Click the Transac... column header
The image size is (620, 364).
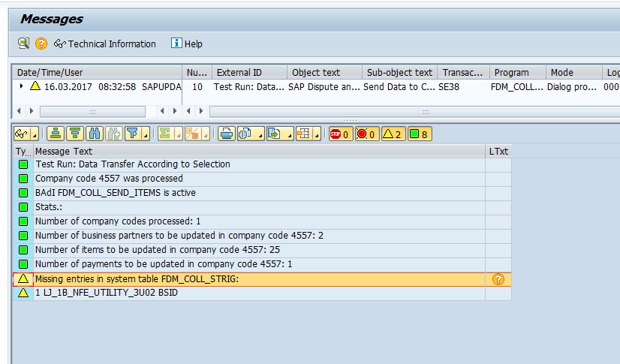tap(463, 72)
